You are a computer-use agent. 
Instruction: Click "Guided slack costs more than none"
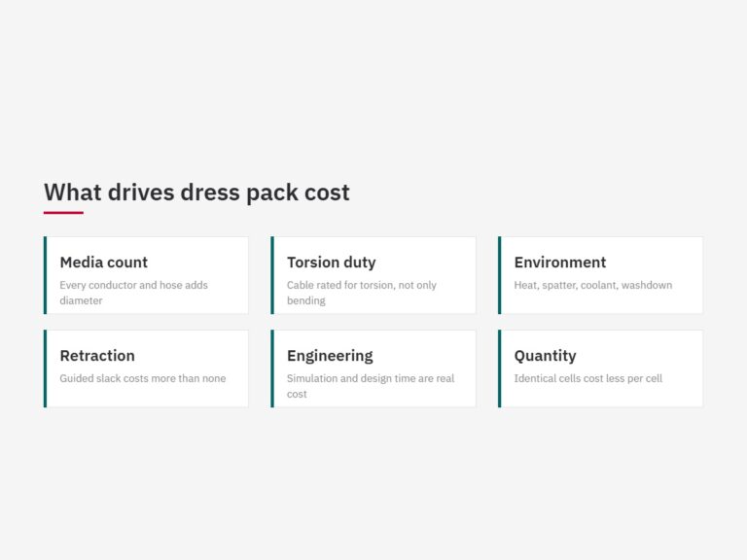tap(143, 378)
